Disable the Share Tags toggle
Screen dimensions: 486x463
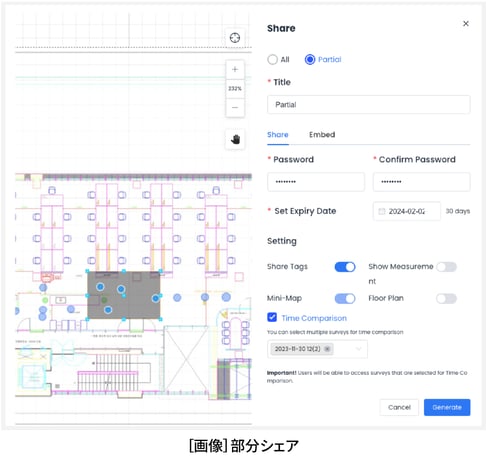coord(345,267)
